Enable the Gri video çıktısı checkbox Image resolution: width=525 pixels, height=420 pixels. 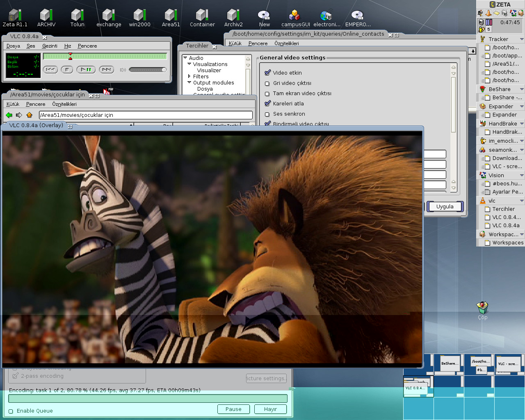tap(267, 83)
